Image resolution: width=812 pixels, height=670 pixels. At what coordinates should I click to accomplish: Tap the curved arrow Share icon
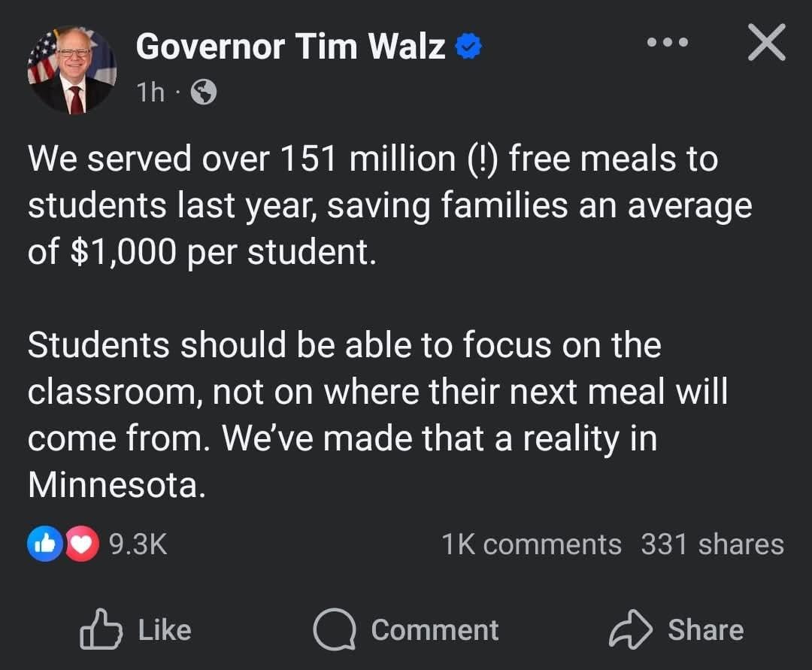[x=630, y=629]
